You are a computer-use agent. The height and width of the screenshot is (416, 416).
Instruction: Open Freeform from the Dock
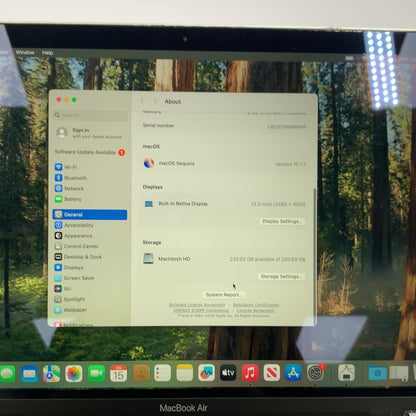pyautogui.click(x=206, y=373)
